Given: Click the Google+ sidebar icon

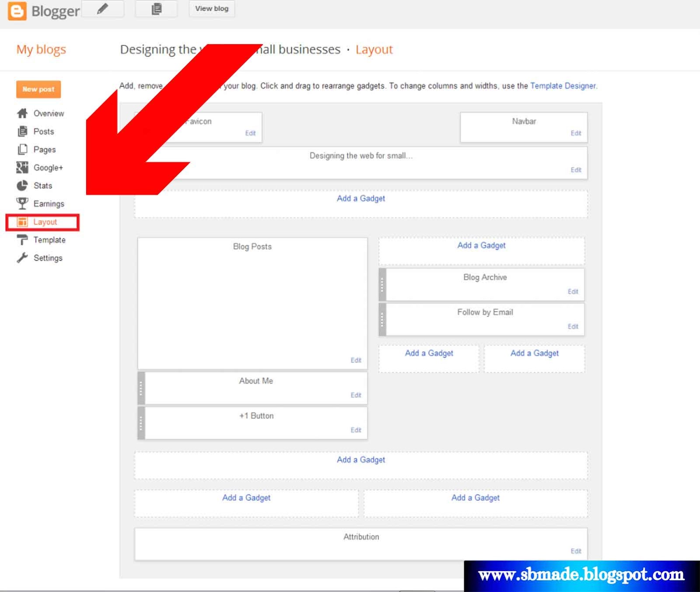Looking at the screenshot, I should 22,167.
